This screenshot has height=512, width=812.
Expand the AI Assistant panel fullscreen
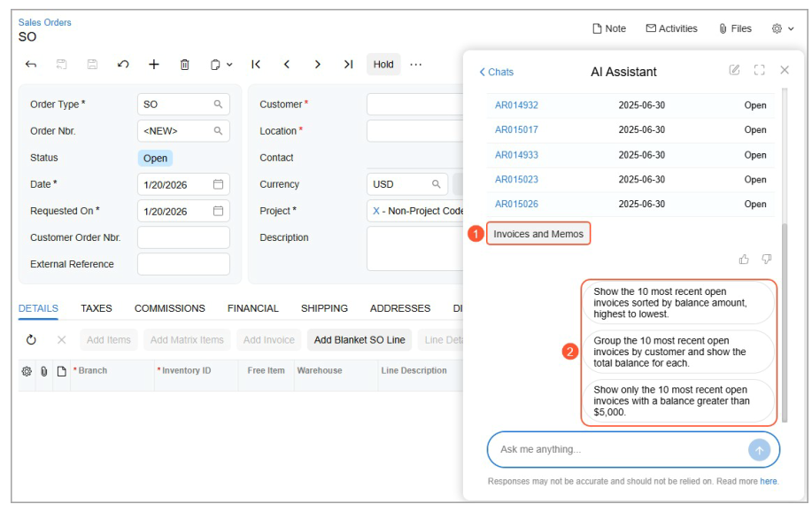759,70
